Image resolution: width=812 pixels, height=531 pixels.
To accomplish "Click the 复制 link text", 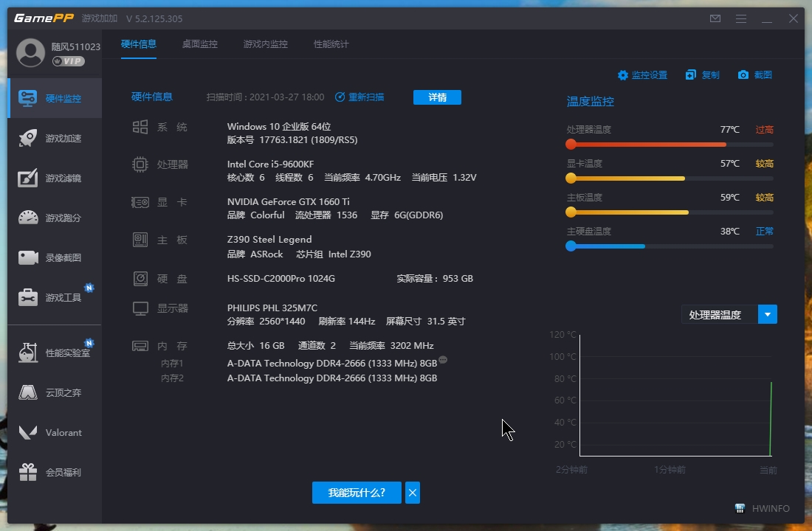I will click(x=710, y=75).
